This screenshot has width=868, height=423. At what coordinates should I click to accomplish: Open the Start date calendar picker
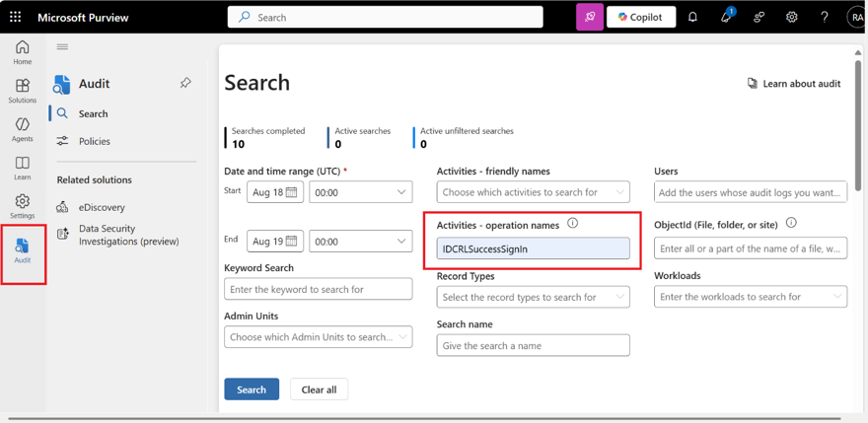pyautogui.click(x=291, y=192)
